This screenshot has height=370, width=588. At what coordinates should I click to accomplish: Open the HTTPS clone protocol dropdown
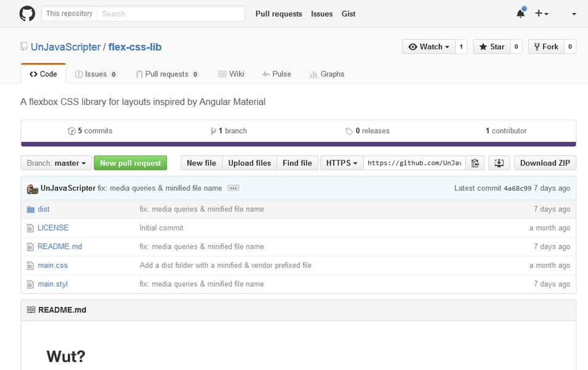[341, 163]
